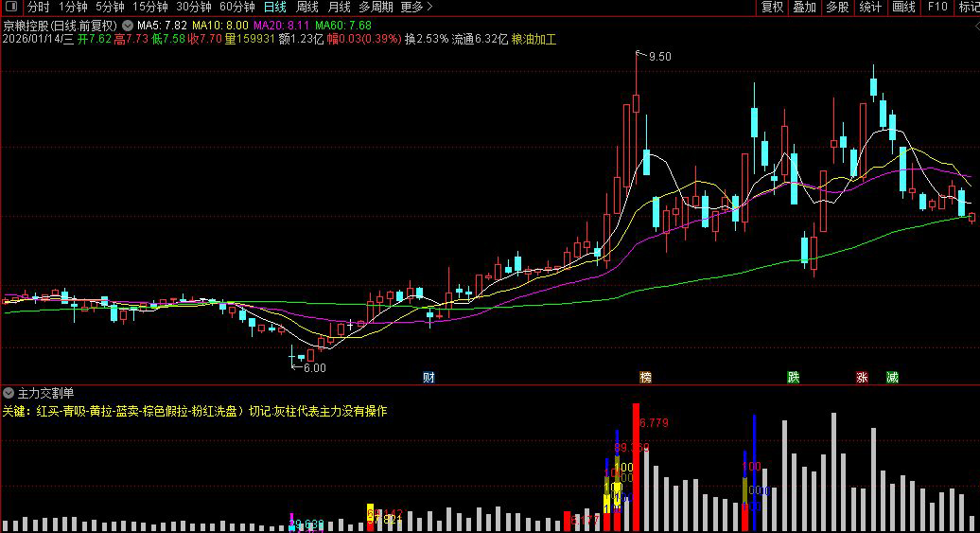Open the indicator dropdown beside 京粮控股 title
Viewport: 980px width, 533px height.
[x=128, y=26]
